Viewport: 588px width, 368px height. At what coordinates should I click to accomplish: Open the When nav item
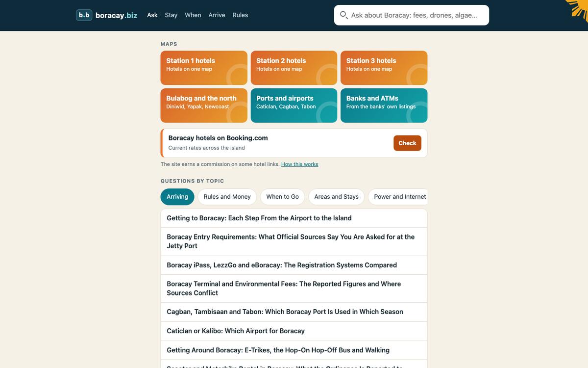point(193,15)
